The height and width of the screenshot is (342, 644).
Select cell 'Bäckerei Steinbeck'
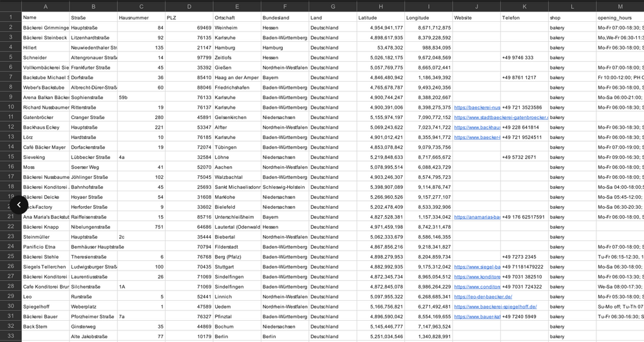pyautogui.click(x=46, y=37)
